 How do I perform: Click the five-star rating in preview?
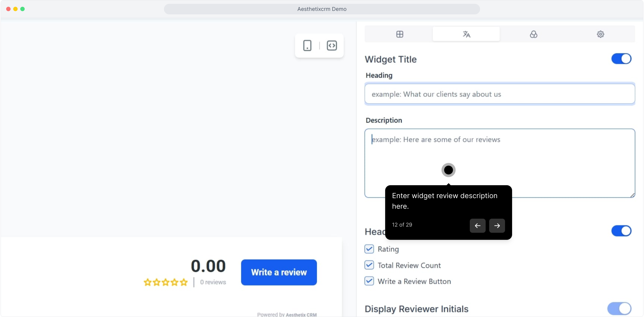166,282
